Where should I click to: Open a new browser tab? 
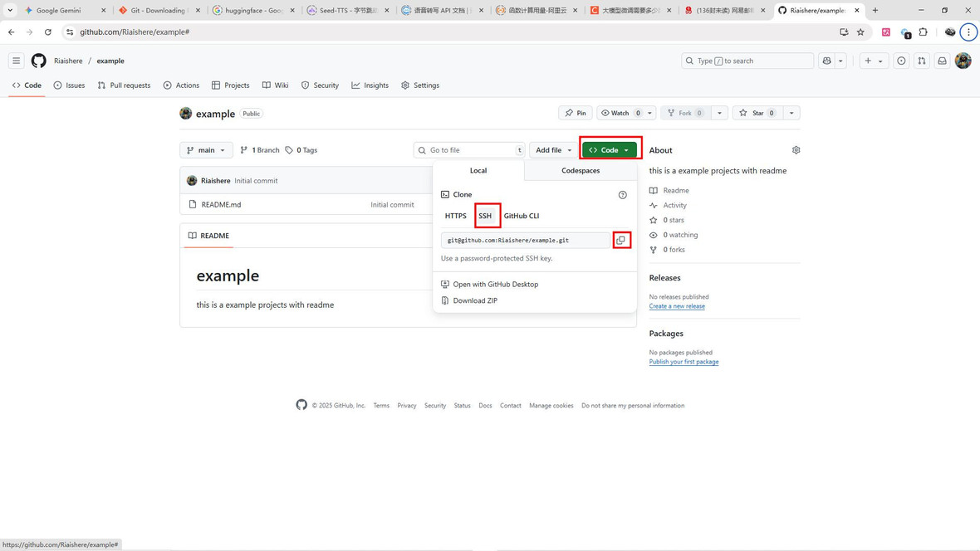point(875,10)
